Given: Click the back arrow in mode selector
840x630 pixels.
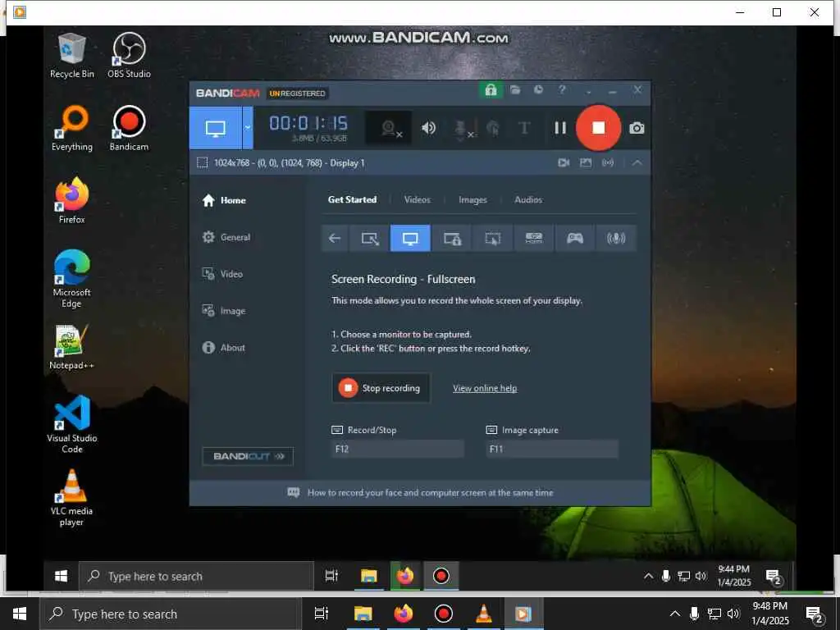Looking at the screenshot, I should [x=335, y=238].
